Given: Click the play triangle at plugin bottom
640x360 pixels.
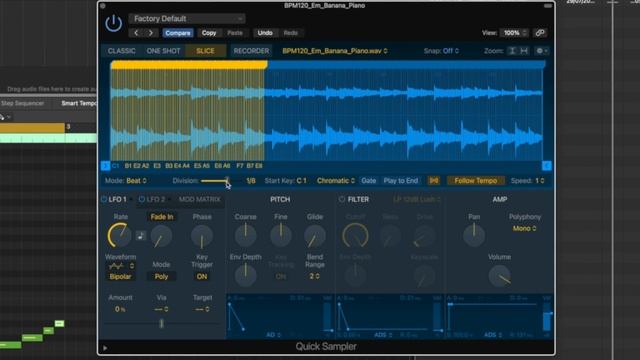Looking at the screenshot, I should coord(105,348).
